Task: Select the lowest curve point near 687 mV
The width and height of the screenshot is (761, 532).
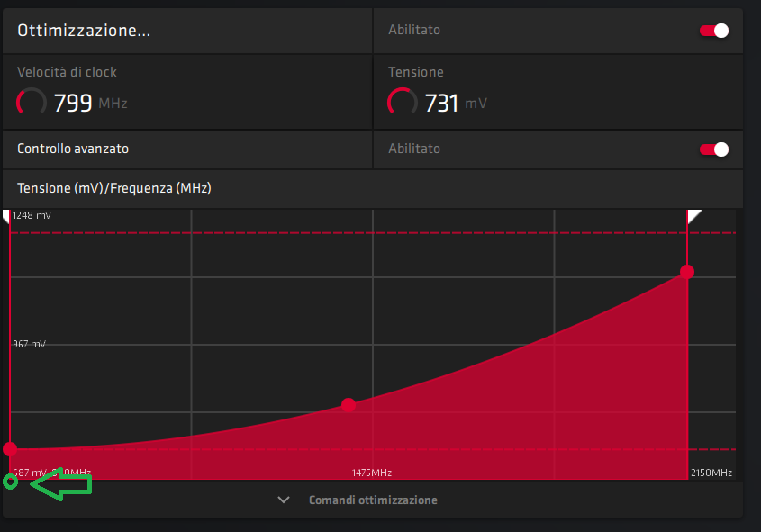Action: coord(10,449)
